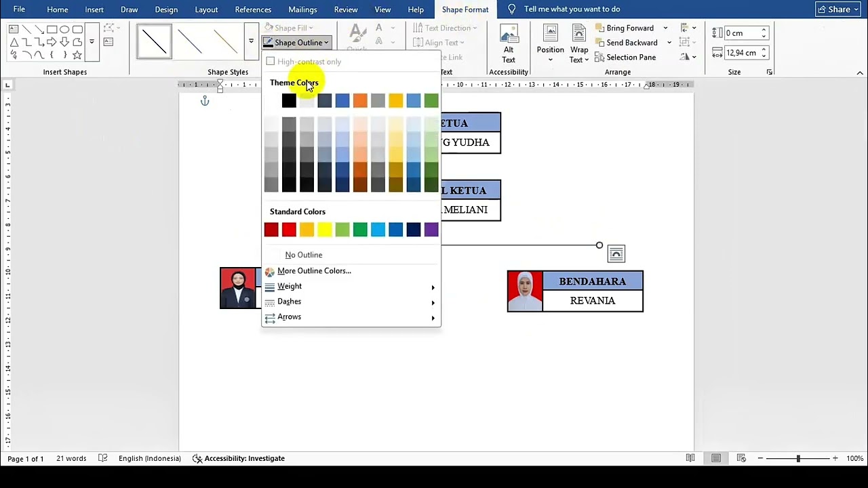Click the 21 words count

tap(71, 458)
